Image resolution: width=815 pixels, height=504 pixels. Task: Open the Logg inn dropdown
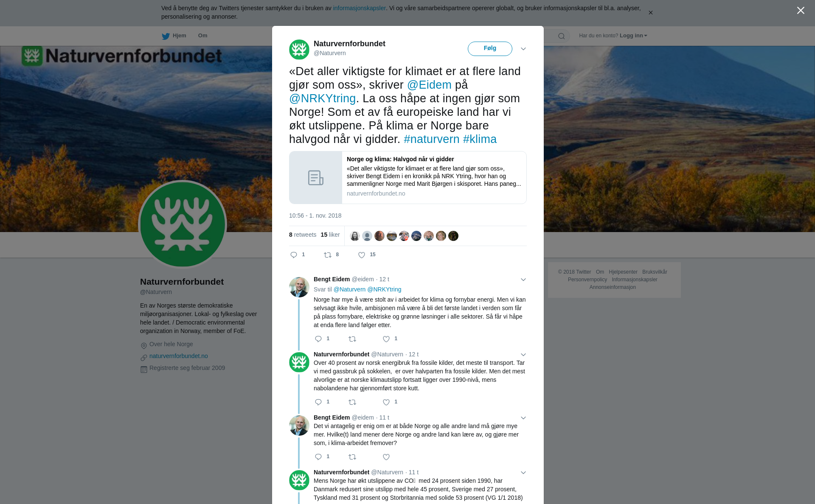tap(633, 36)
